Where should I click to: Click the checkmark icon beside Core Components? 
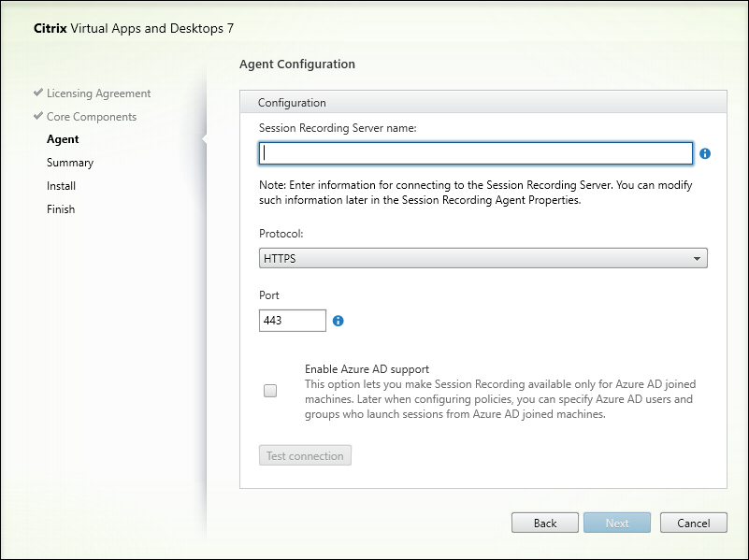pos(37,117)
